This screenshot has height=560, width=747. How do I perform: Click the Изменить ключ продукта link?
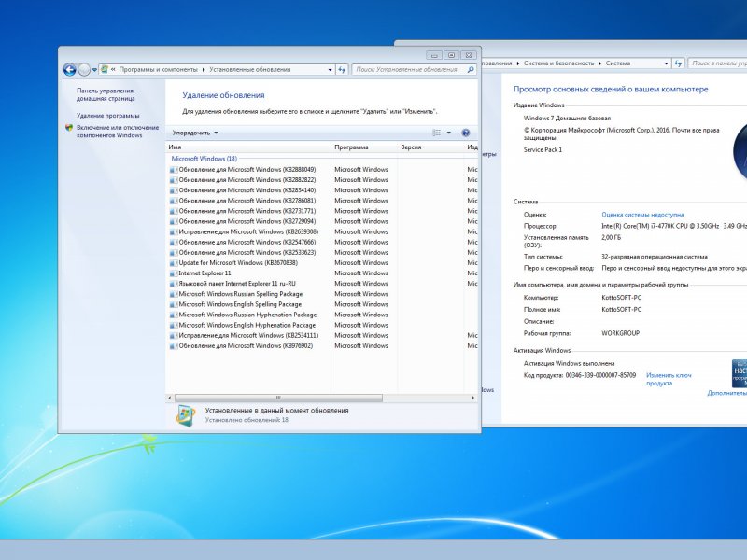click(669, 379)
